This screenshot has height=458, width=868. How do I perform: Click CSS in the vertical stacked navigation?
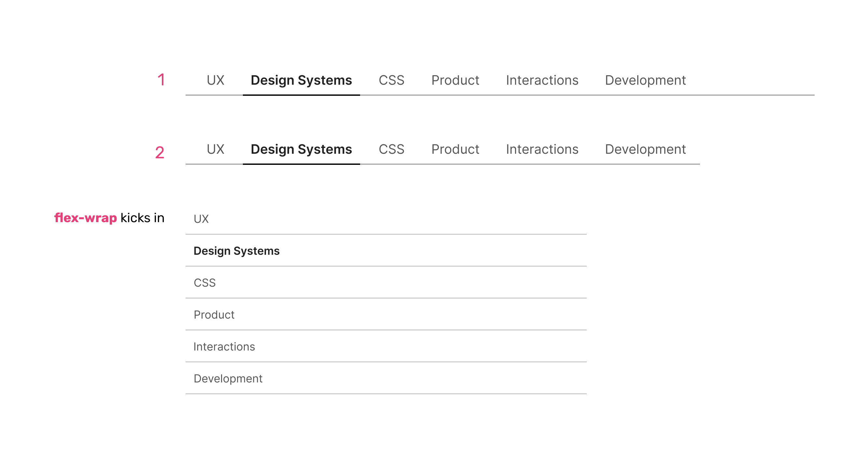[x=205, y=283]
